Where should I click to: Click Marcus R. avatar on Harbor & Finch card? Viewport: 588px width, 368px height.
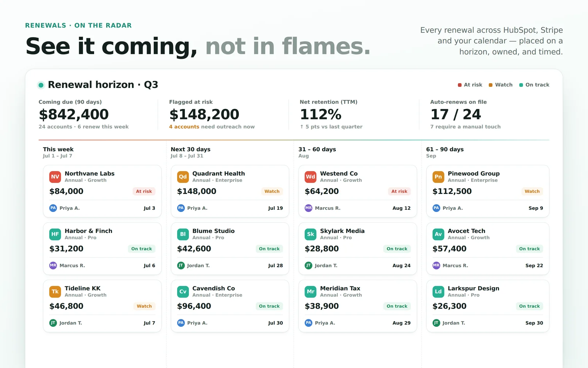coord(53,265)
